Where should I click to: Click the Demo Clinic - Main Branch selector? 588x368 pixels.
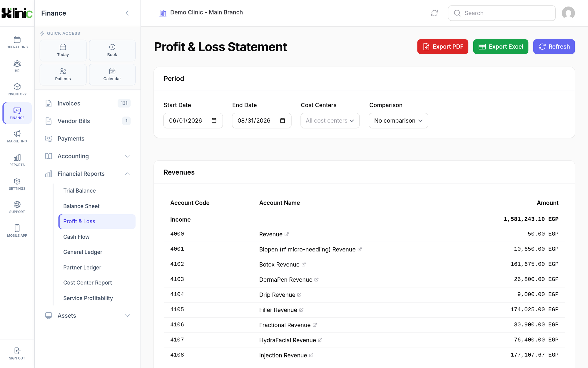[x=201, y=12]
